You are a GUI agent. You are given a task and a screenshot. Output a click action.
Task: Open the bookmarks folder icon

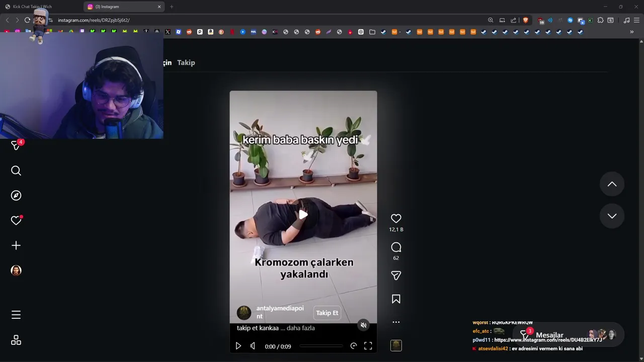click(372, 32)
